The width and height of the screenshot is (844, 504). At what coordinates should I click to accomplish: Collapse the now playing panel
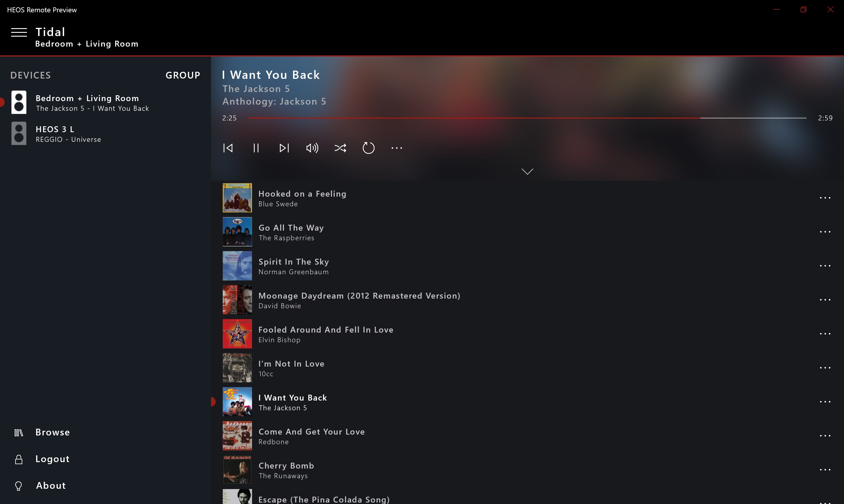(x=527, y=171)
